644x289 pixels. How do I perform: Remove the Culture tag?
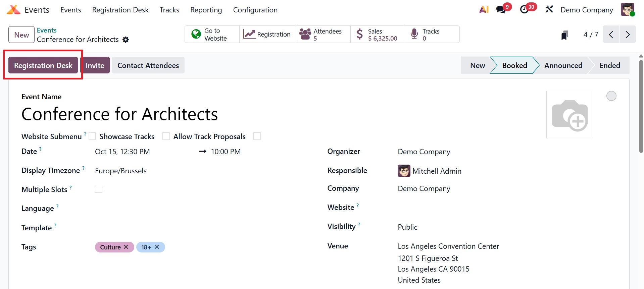click(126, 247)
